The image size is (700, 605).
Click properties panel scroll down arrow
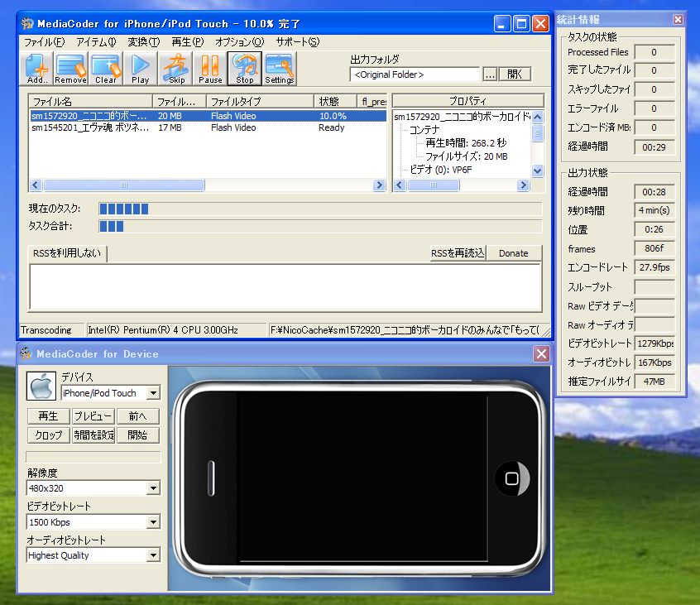[x=538, y=170]
